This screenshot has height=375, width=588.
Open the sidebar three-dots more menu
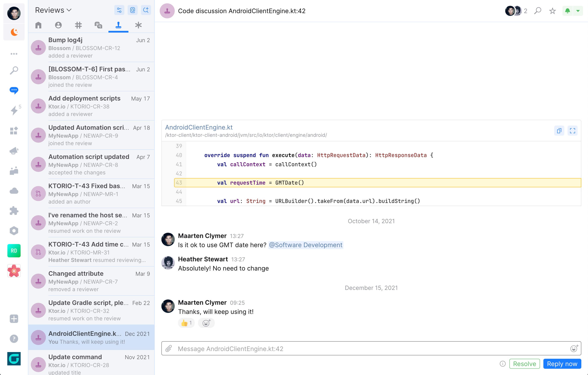pos(14,54)
